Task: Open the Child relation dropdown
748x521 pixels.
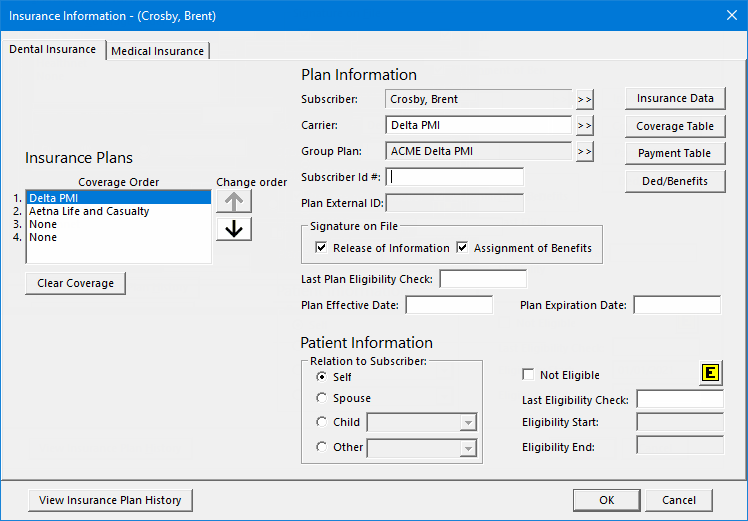Action: [468, 422]
